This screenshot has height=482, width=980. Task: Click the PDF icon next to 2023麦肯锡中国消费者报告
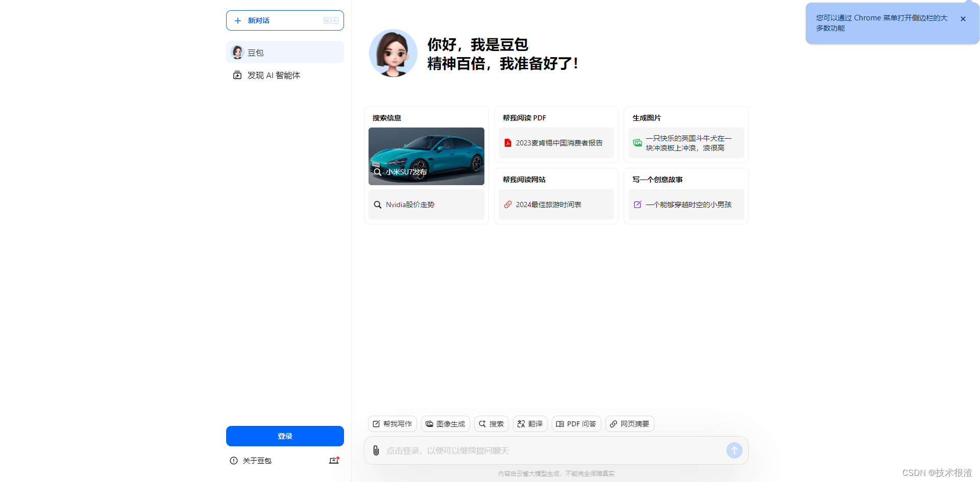tap(508, 143)
